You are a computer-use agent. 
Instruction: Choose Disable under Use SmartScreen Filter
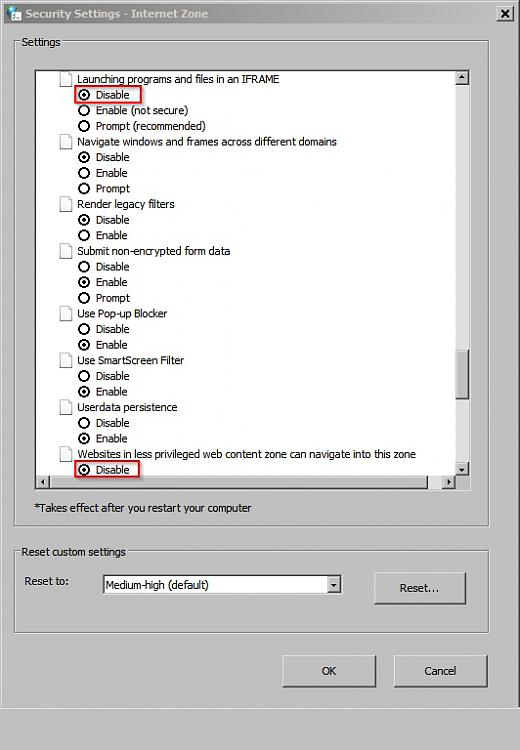pyautogui.click(x=84, y=376)
